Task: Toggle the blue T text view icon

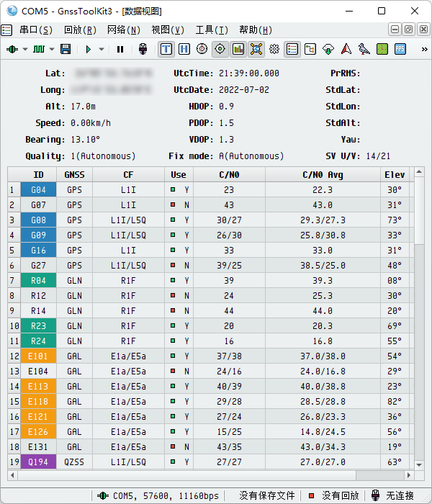Action: tap(166, 49)
